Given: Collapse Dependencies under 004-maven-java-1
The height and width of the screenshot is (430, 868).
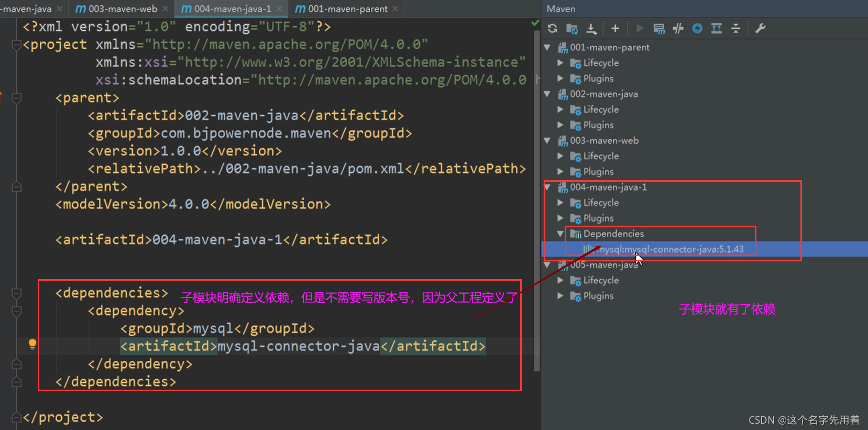Looking at the screenshot, I should [561, 234].
